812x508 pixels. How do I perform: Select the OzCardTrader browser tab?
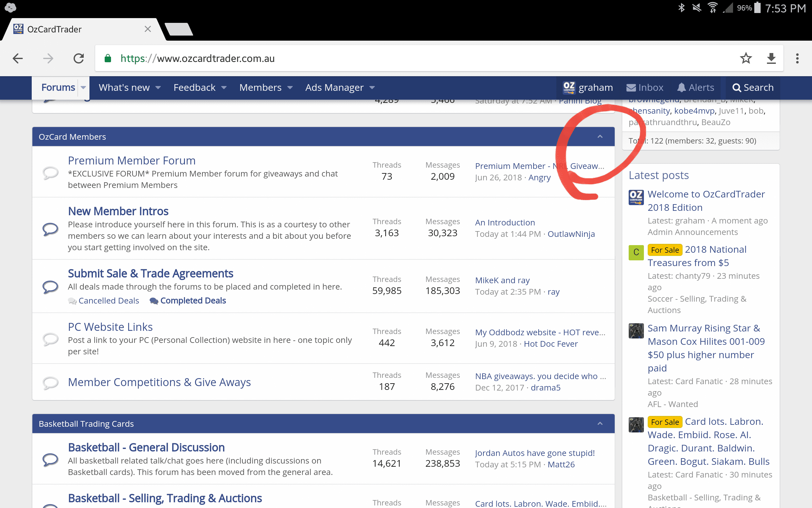[84, 29]
